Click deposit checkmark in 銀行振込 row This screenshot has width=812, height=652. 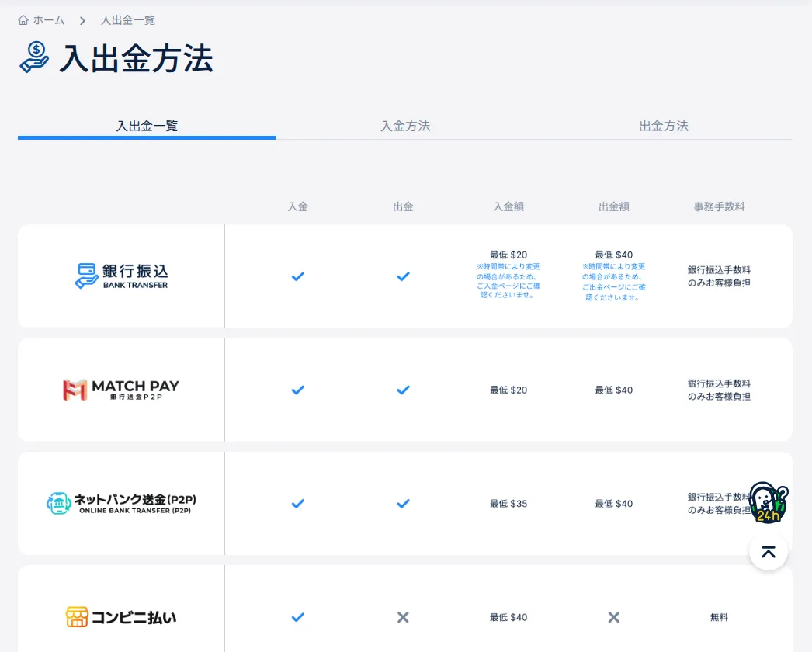pyautogui.click(x=298, y=276)
